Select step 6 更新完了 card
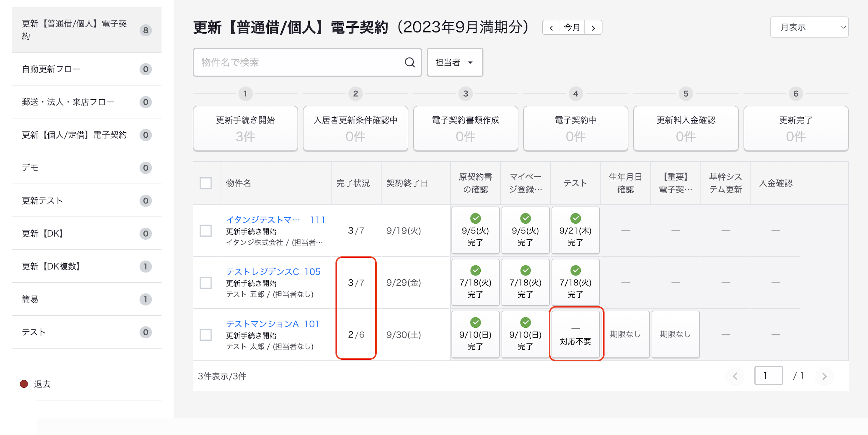Viewport: 868px width, 435px height. [x=796, y=129]
